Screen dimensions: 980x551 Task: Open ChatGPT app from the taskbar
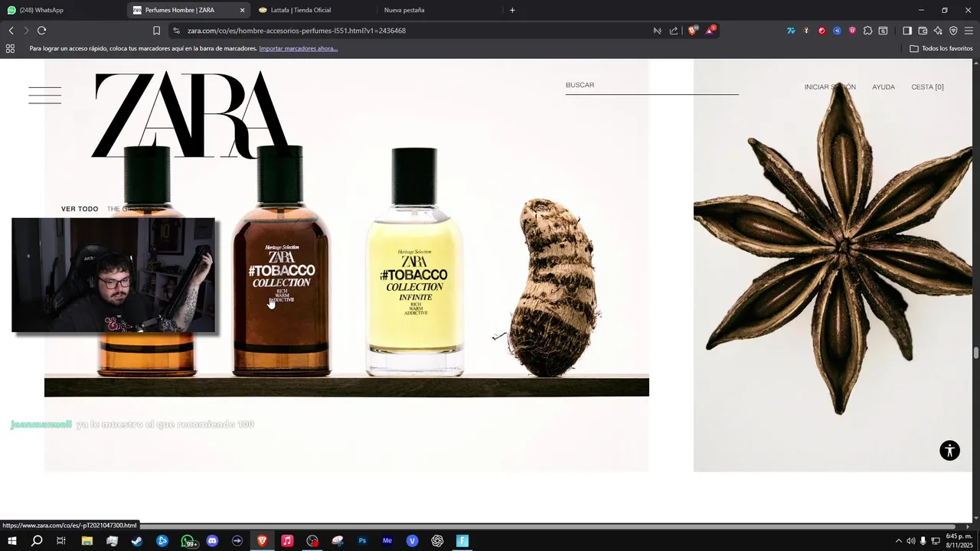coord(437,541)
